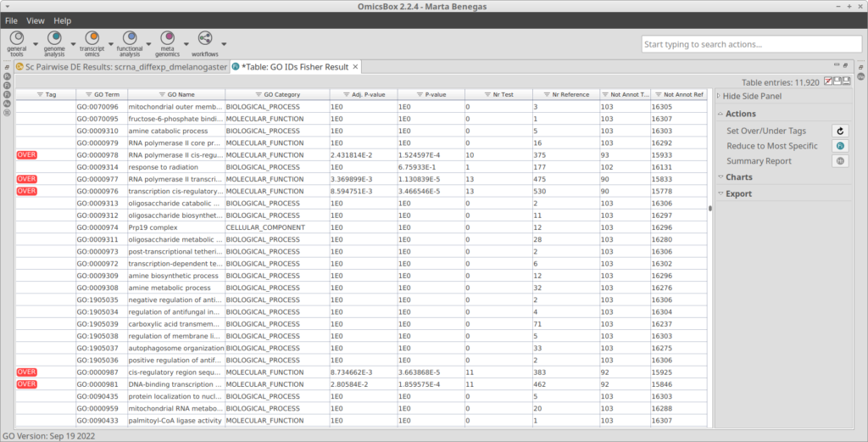Click OVER tag in GO:0000977 row
Image resolution: width=868 pixels, height=442 pixels.
(x=26, y=179)
